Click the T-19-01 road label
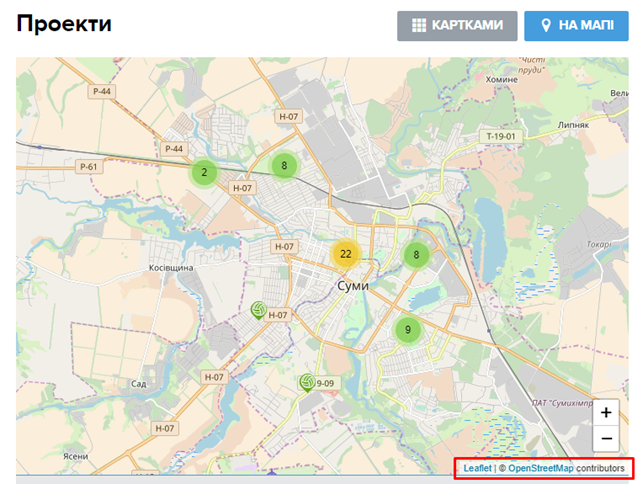Viewport: 643px width, 484px height. (500, 136)
